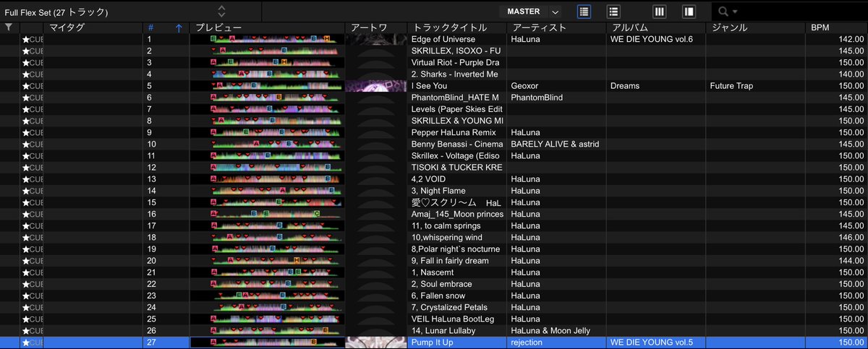868x349 pixels.
Task: Seek in preview waveform of Pump It Up
Action: tap(268, 342)
